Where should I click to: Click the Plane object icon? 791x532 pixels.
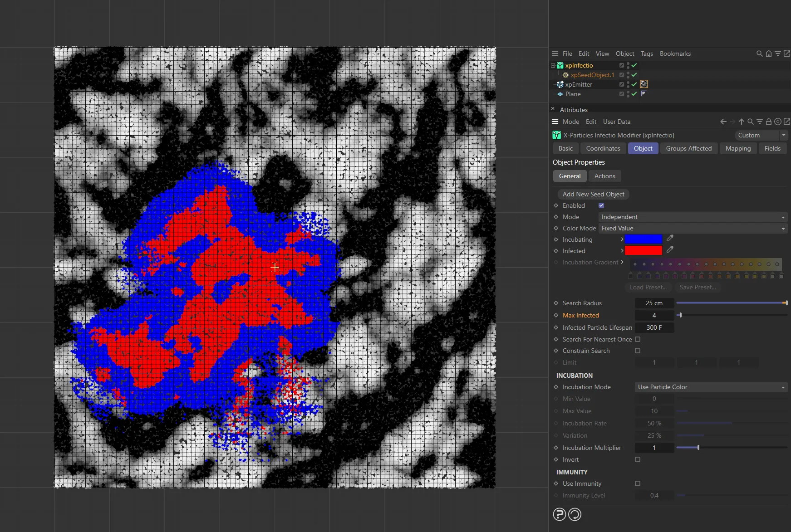pos(560,94)
